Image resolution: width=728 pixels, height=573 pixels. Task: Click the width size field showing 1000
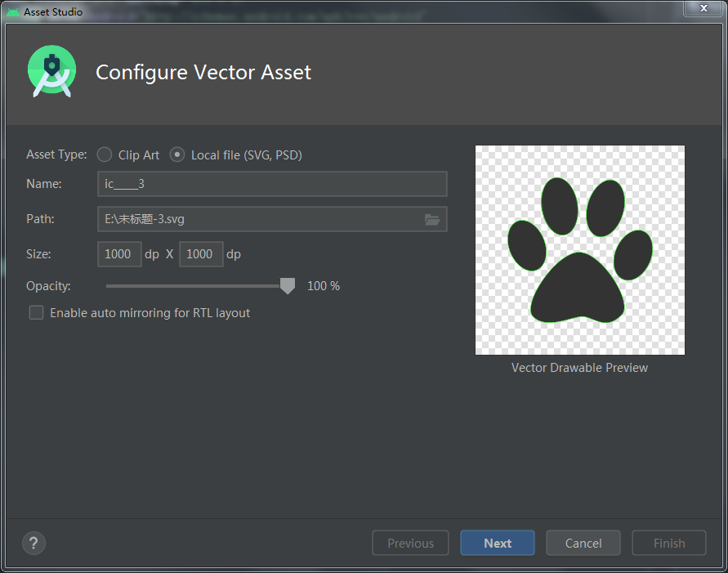click(119, 254)
